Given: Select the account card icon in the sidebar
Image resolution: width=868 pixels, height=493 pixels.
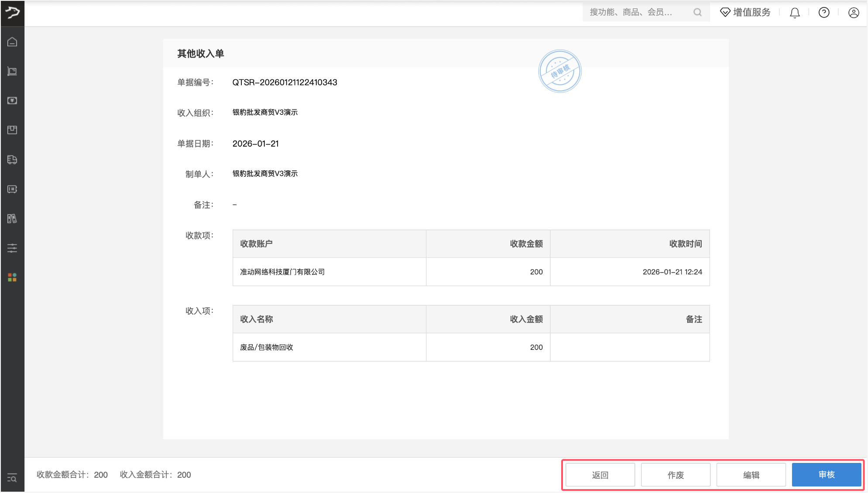Looking at the screenshot, I should (x=12, y=189).
